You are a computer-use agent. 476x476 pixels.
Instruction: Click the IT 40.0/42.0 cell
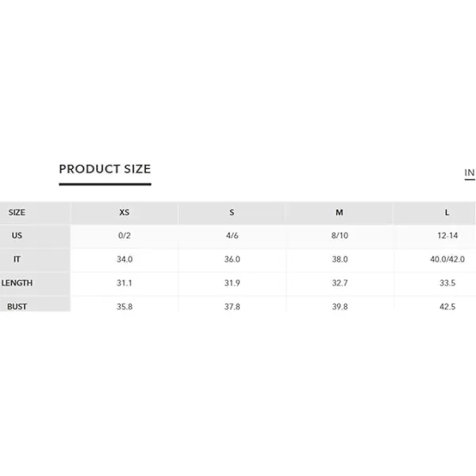coord(447,259)
